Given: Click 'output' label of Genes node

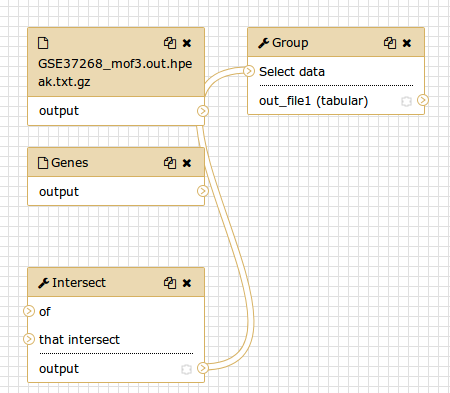Looking at the screenshot, I should pos(59,192).
